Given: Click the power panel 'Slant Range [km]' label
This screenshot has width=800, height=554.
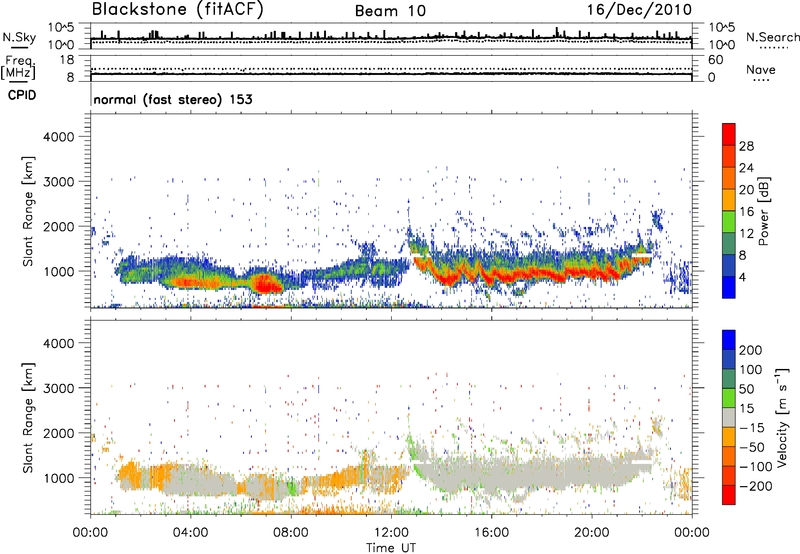Looking at the screenshot, I should pyautogui.click(x=28, y=211).
